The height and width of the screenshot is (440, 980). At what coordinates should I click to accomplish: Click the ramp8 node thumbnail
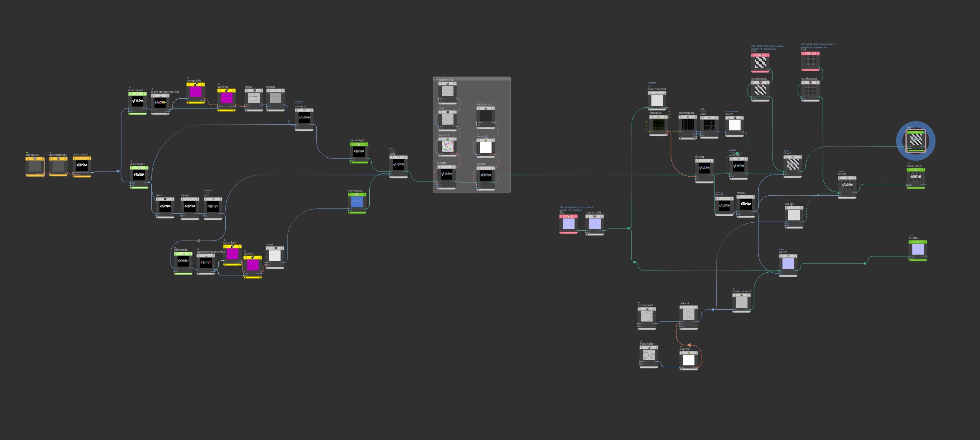pos(254,98)
